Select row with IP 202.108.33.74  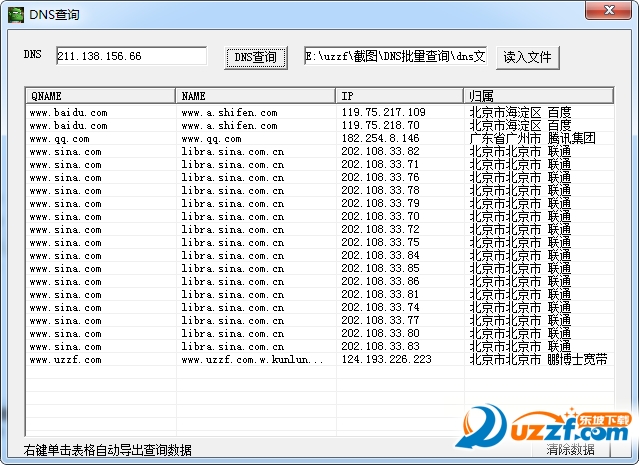(320, 308)
